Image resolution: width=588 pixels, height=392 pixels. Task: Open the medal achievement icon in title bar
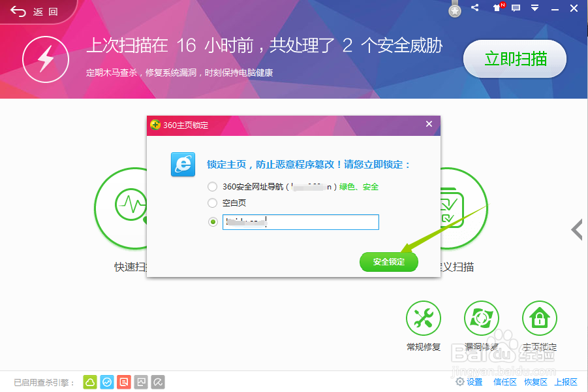454,10
